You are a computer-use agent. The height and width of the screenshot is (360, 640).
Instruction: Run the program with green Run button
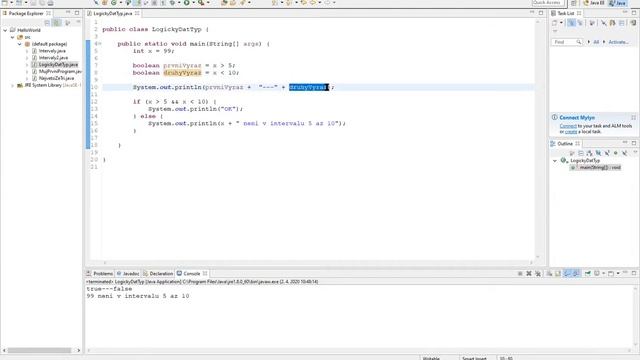pyautogui.click(x=187, y=3)
